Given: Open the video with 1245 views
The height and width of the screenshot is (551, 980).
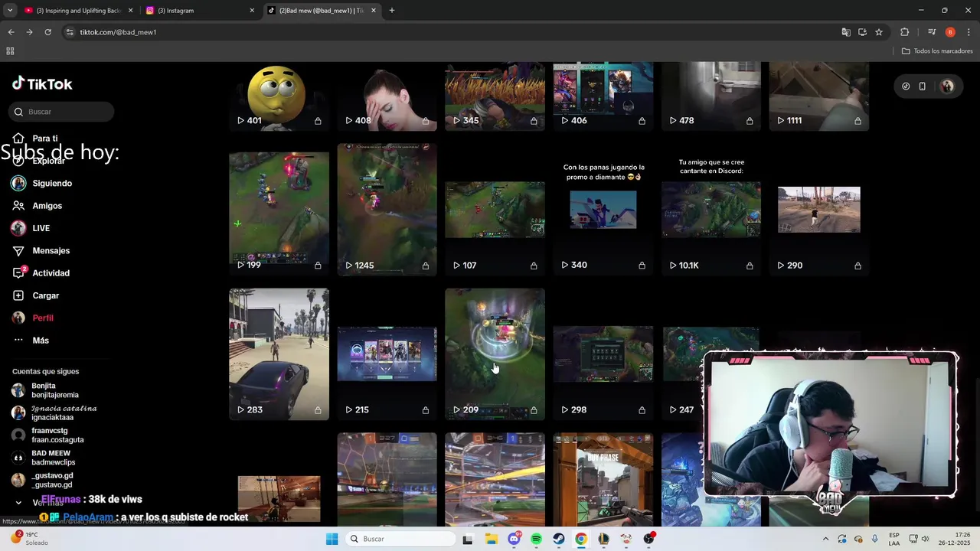Looking at the screenshot, I should 387,210.
